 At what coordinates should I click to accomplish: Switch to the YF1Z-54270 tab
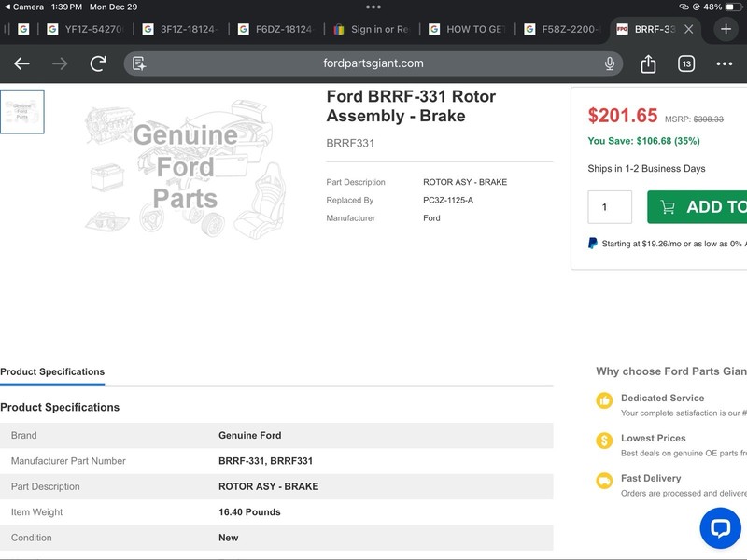coord(86,29)
